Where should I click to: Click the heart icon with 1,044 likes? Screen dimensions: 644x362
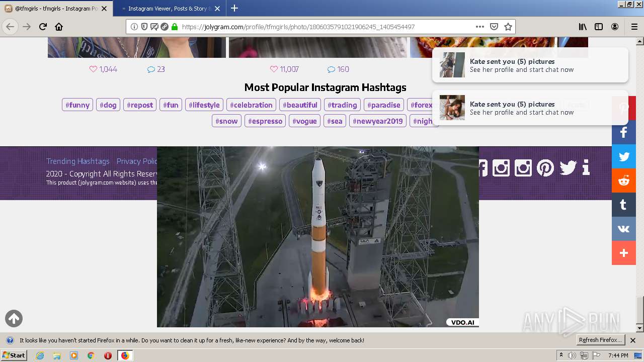(93, 69)
